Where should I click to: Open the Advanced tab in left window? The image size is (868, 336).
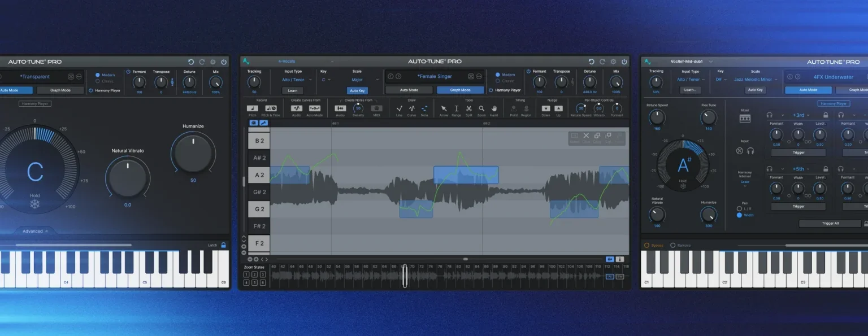tap(35, 231)
